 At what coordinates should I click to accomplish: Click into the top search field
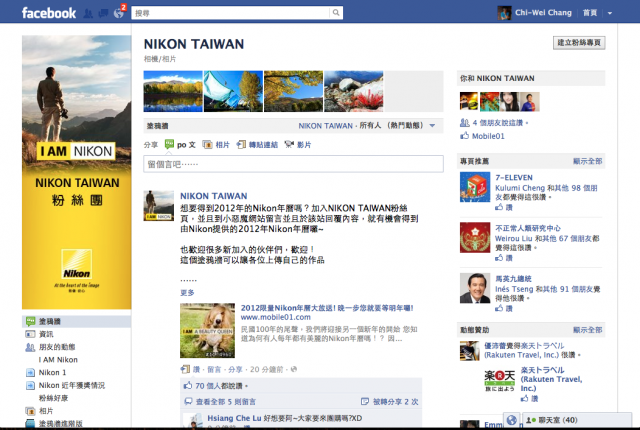(231, 13)
